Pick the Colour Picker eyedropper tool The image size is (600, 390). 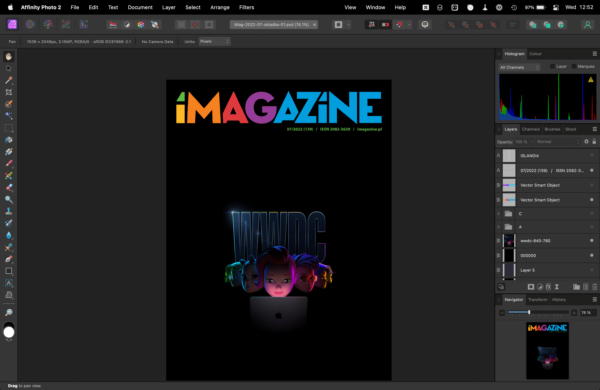pyautogui.click(x=9, y=80)
